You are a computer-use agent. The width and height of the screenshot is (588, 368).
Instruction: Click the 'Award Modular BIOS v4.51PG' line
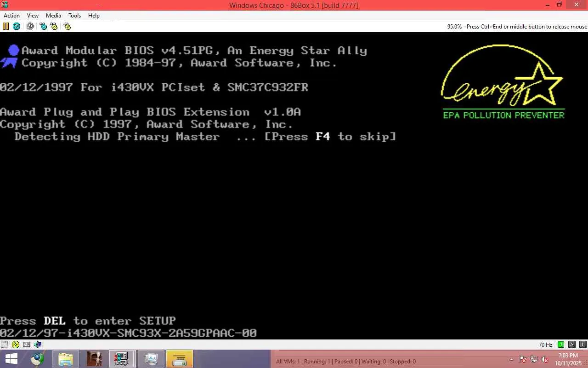coord(194,51)
